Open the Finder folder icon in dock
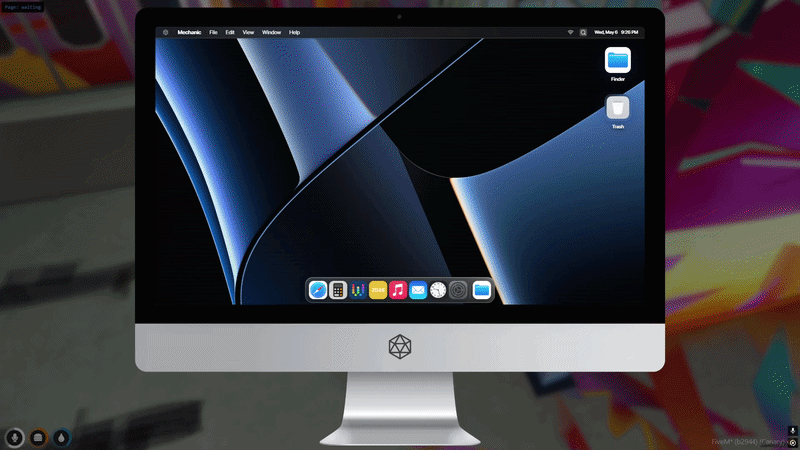This screenshot has width=800, height=450. coord(482,290)
